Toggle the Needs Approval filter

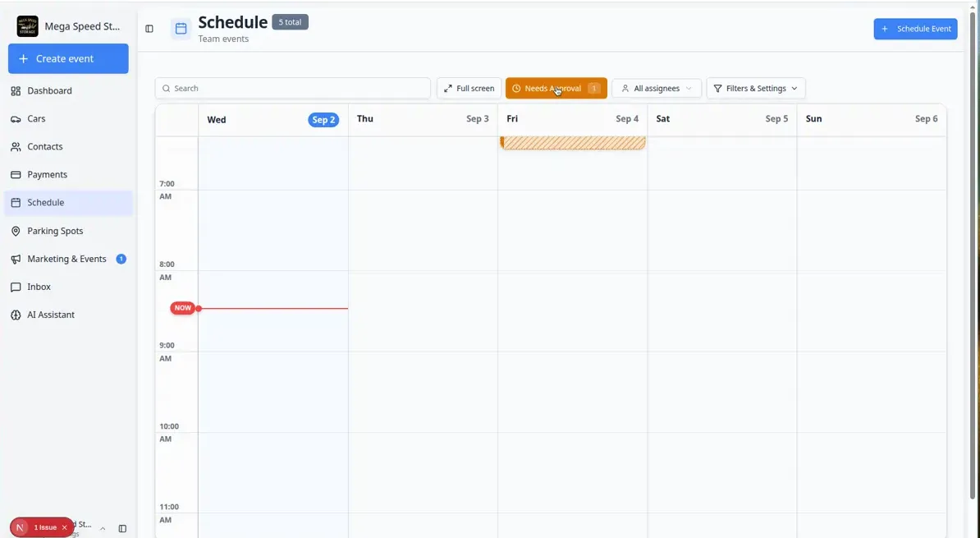556,88
